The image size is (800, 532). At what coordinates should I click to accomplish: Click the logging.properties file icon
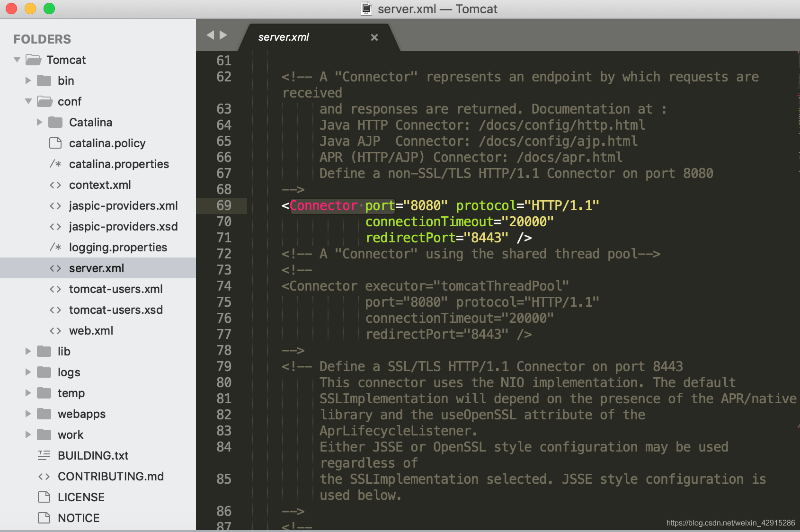click(55, 247)
